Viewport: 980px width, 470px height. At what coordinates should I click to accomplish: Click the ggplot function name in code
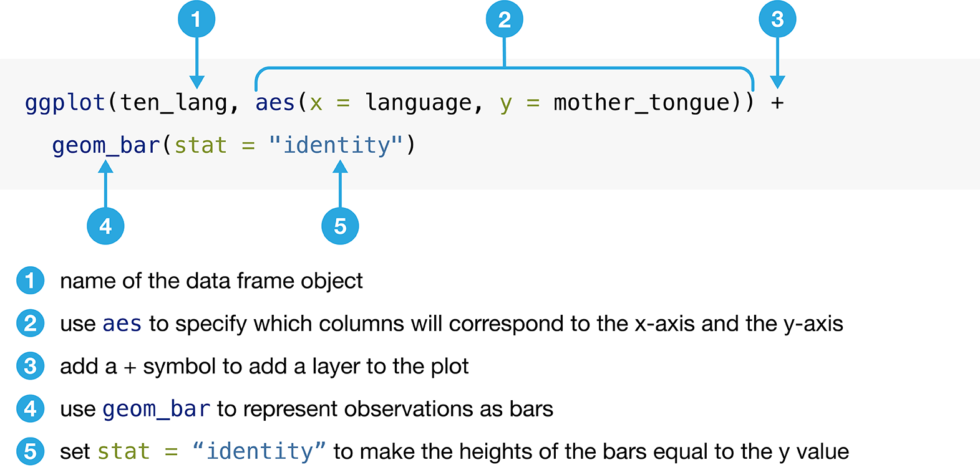point(65,103)
